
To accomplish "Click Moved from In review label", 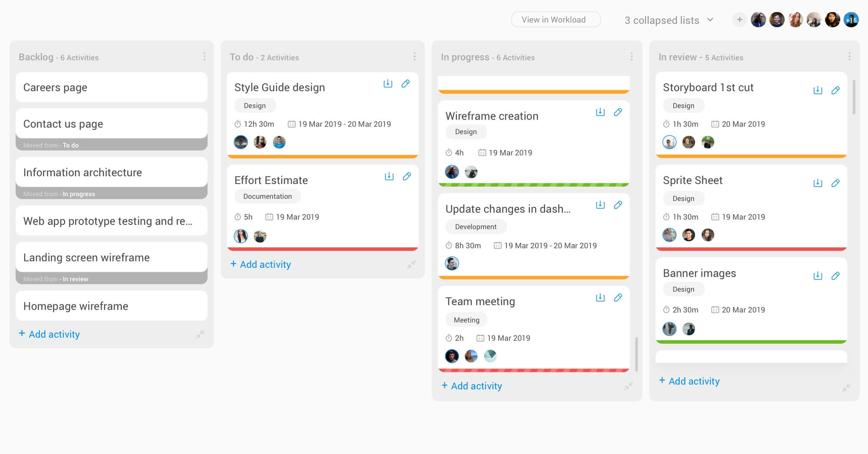I will click(56, 279).
